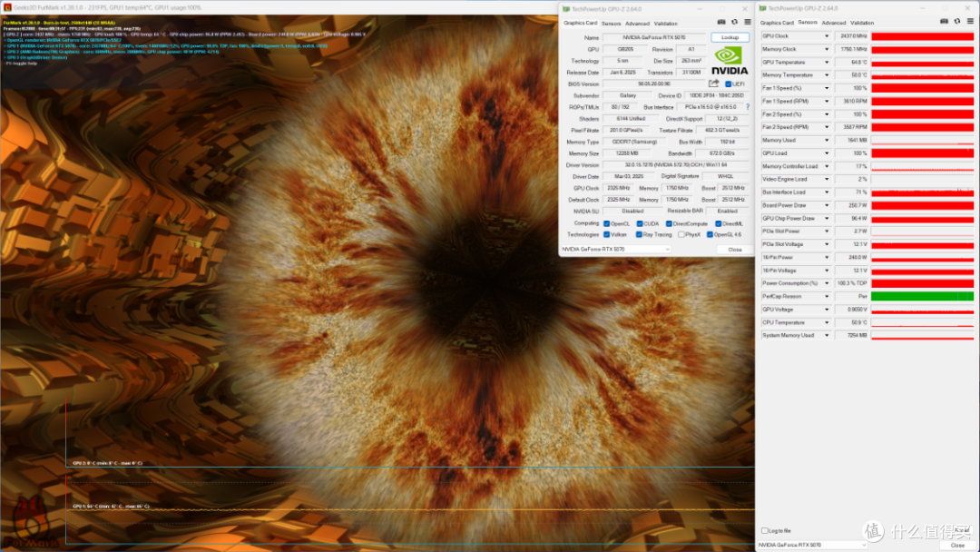This screenshot has width=980, height=552.
Task: Click the 16-Pin Power value 248.0 W
Action: coord(852,258)
